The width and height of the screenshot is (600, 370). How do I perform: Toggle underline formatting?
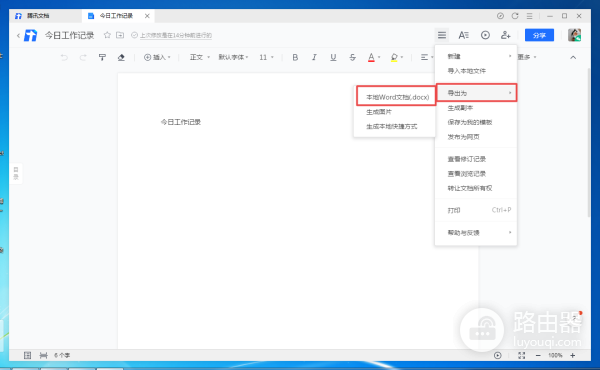333,57
